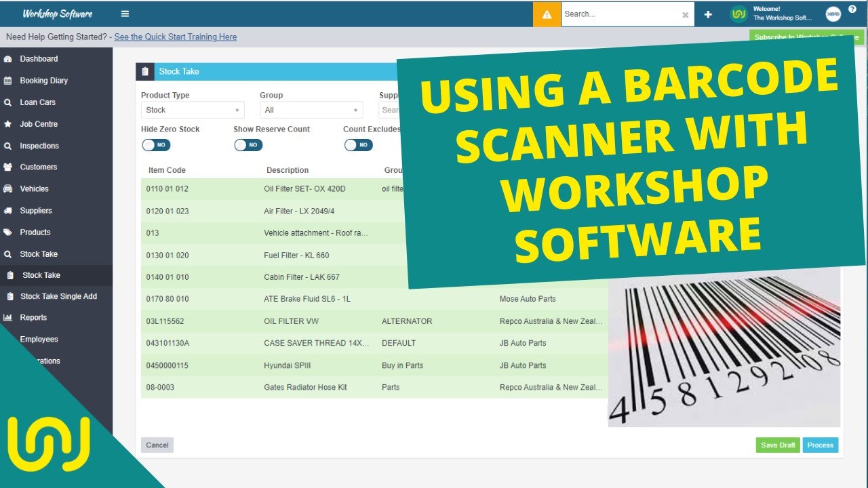Click the Loan Cars search icon
This screenshot has width=868, height=488.
8,102
